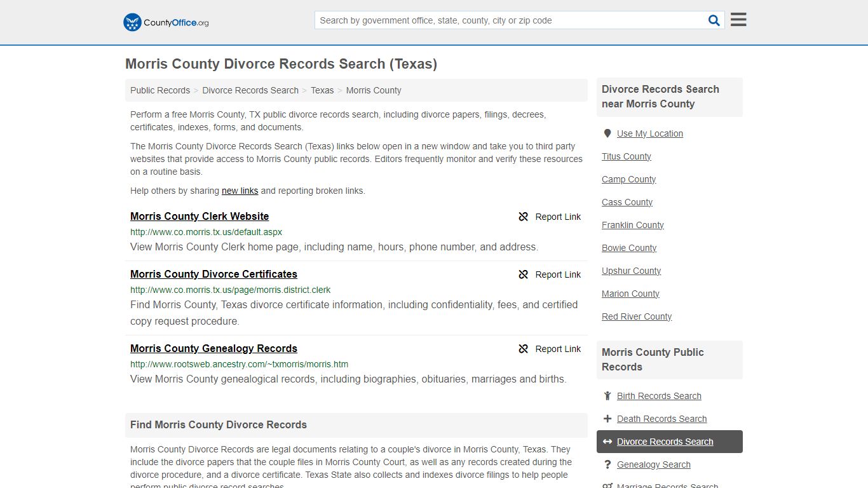The width and height of the screenshot is (868, 488).
Task: Click the magnifier search icon
Action: [x=714, y=20]
